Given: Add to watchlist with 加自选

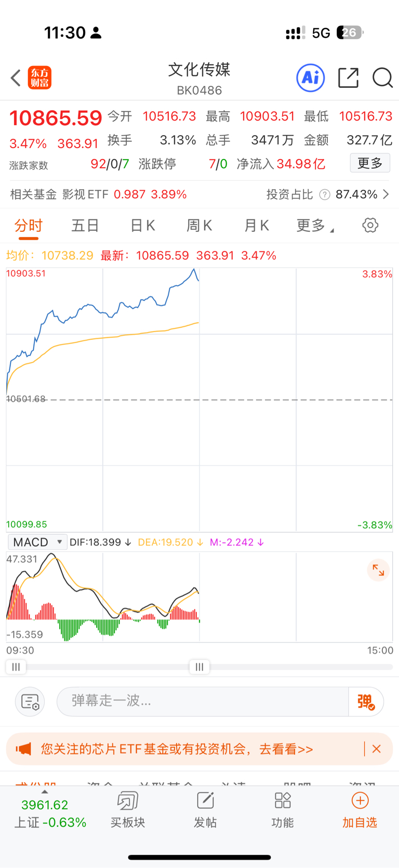Looking at the screenshot, I should coord(360,810).
